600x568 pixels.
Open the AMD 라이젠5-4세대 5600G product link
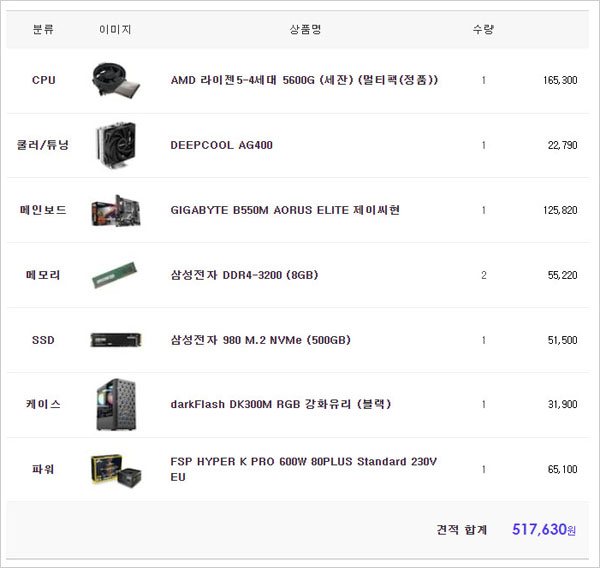click(x=304, y=80)
